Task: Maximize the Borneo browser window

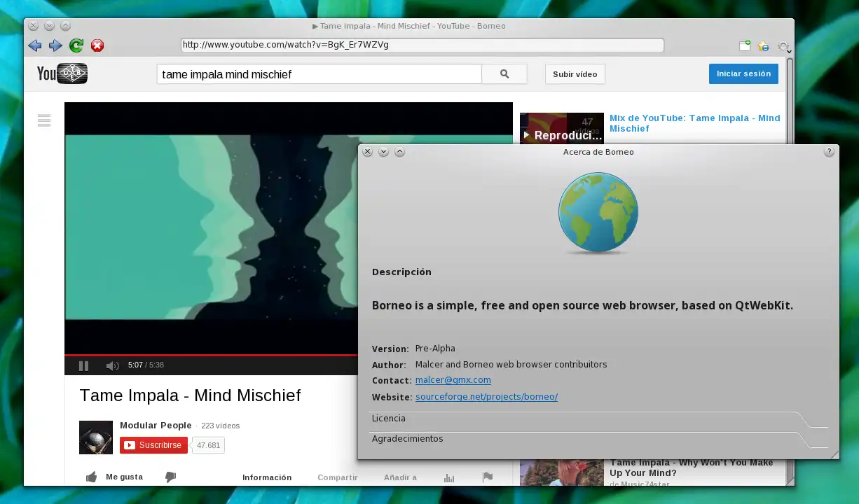Action: point(65,26)
